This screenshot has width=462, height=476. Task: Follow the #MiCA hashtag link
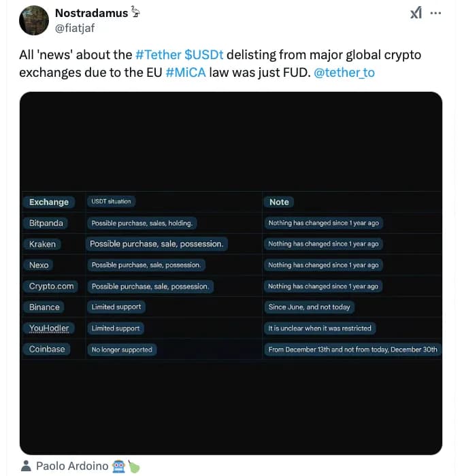pyautogui.click(x=185, y=71)
